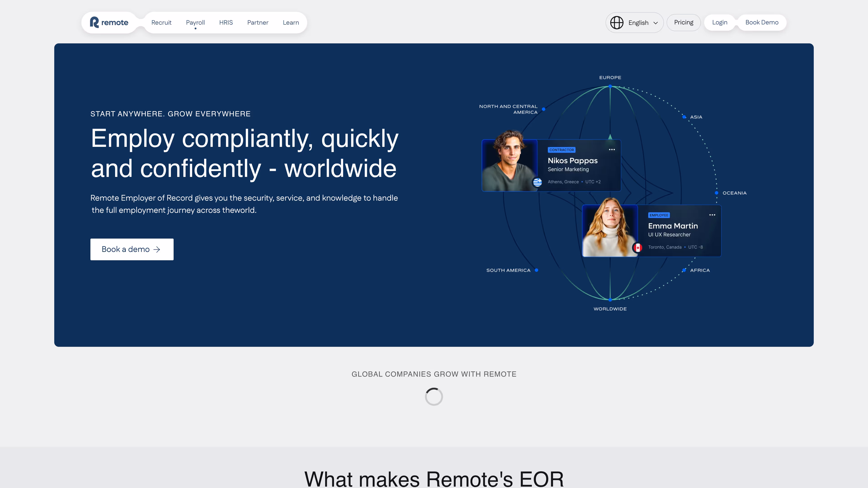Open the Pricing page

click(x=684, y=23)
